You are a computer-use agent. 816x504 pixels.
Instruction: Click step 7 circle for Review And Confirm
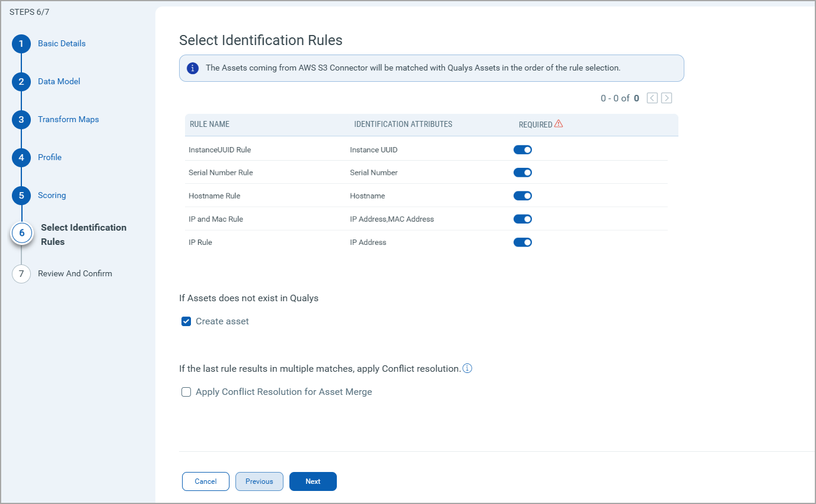21,273
